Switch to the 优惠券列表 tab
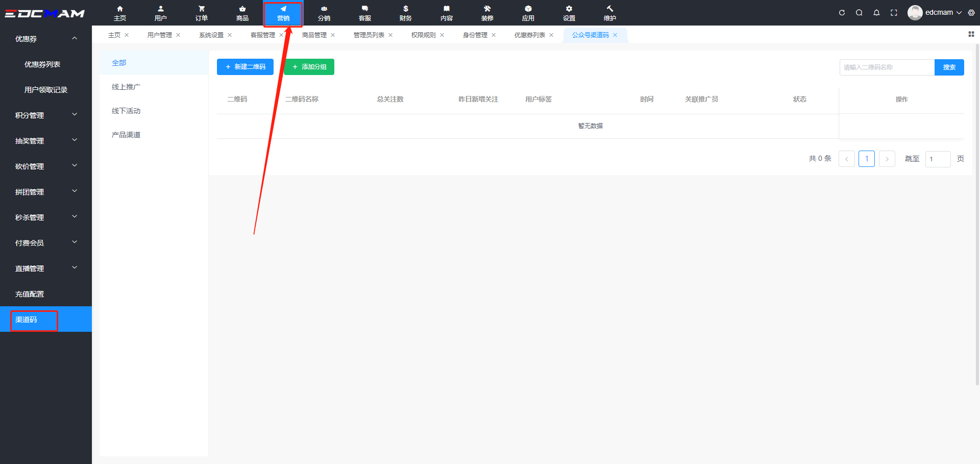 click(529, 35)
